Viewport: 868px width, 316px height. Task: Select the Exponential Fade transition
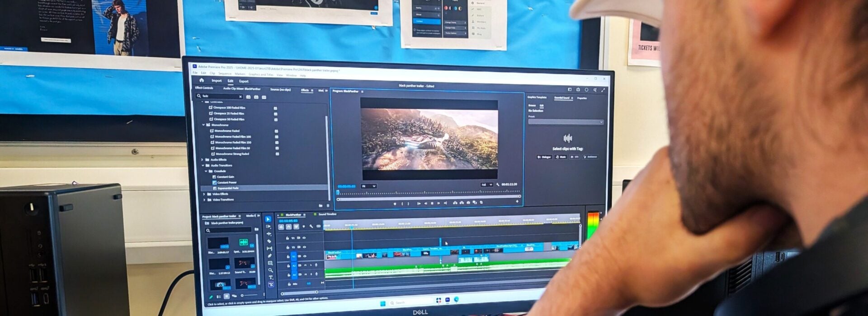click(x=228, y=188)
